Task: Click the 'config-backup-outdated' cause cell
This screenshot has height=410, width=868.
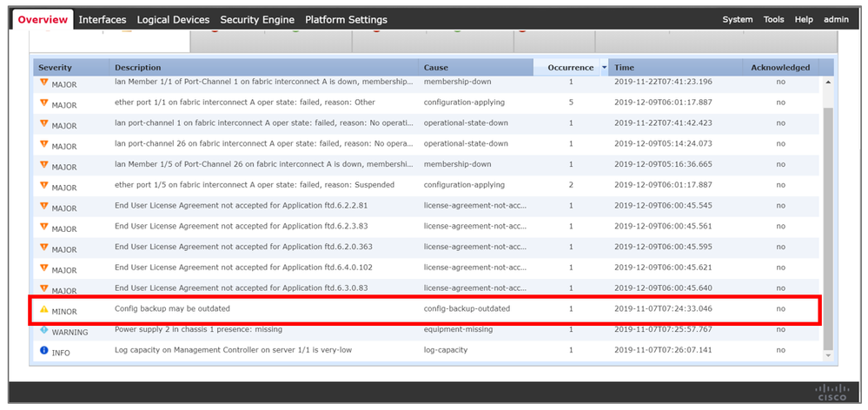Action: coord(467,308)
